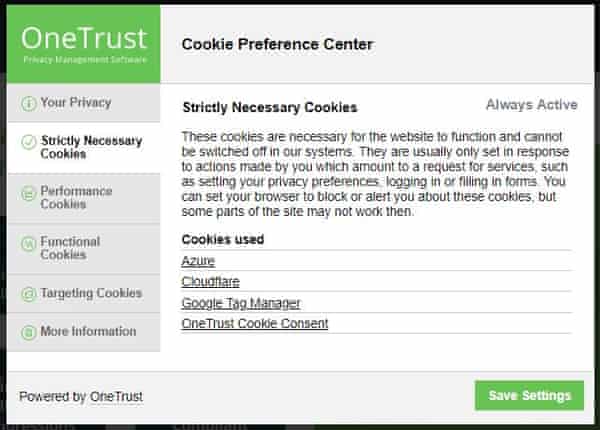This screenshot has height=430, width=600.
Task: Click the info icon beside Your Privacy
Action: pyautogui.click(x=29, y=103)
